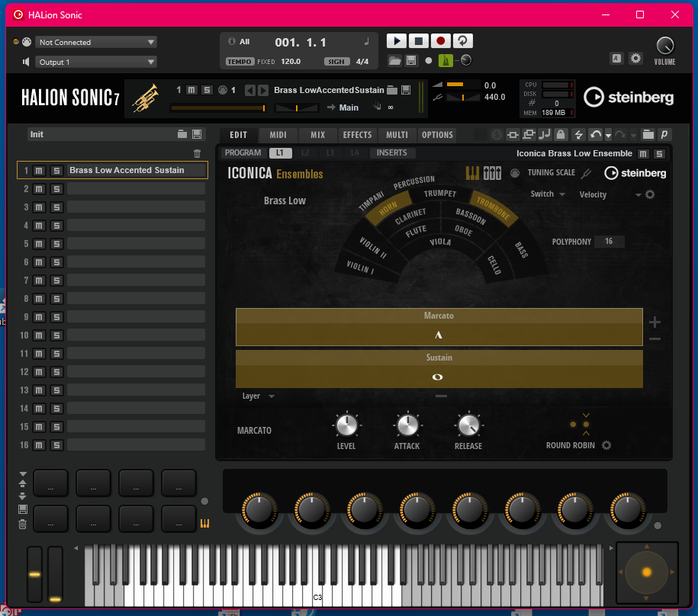The width and height of the screenshot is (698, 616).
Task: Open MIDI file folder icon near metronome
Action: [x=394, y=60]
